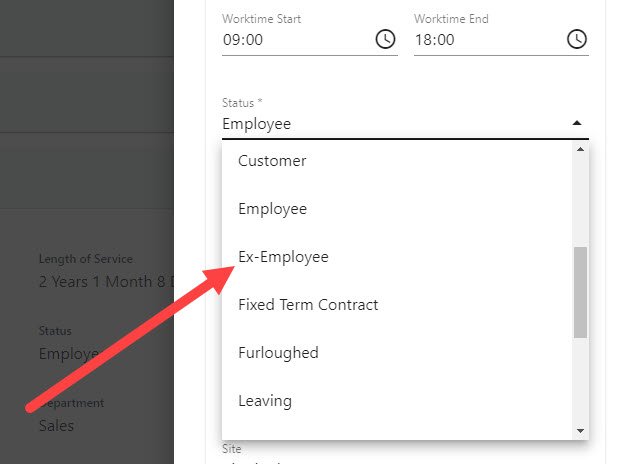Image resolution: width=634 pixels, height=464 pixels.
Task: Pick Fixed Term Contract option
Action: point(308,305)
